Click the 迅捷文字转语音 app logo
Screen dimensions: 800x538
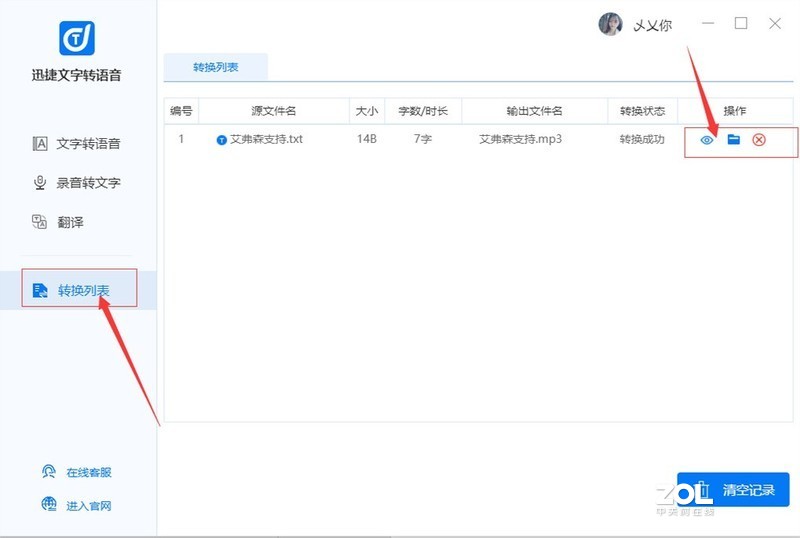click(77, 38)
